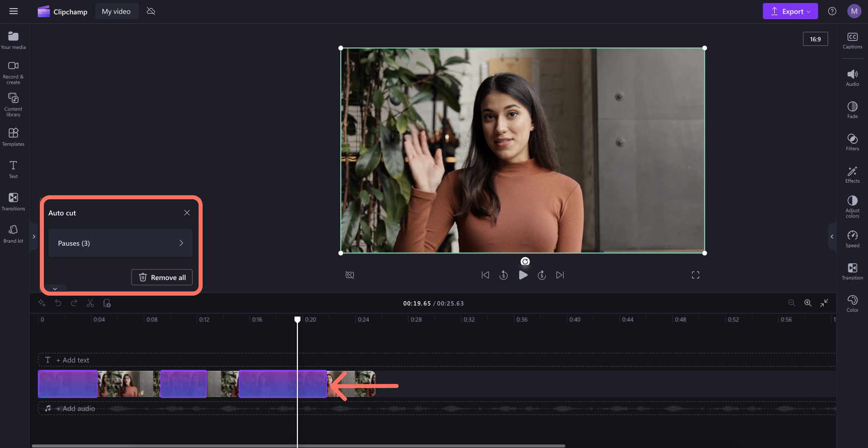
Task: Forward 5 seconds
Action: click(x=542, y=275)
